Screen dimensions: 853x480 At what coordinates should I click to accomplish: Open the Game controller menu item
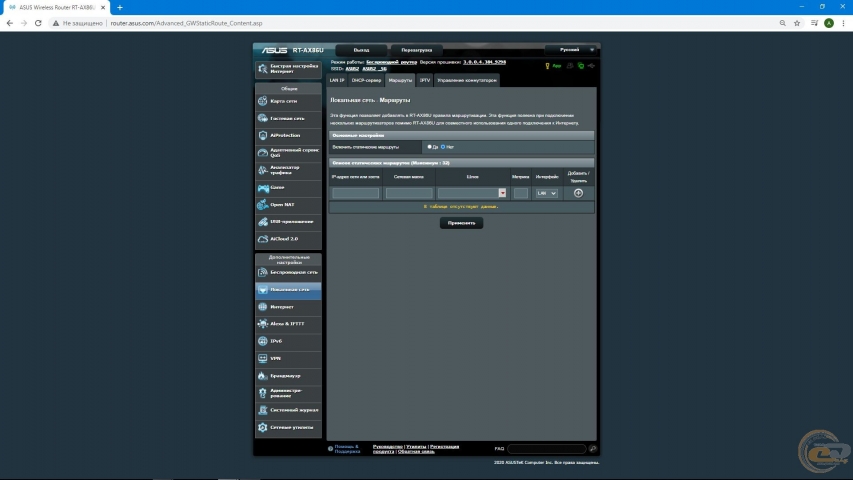[288, 188]
